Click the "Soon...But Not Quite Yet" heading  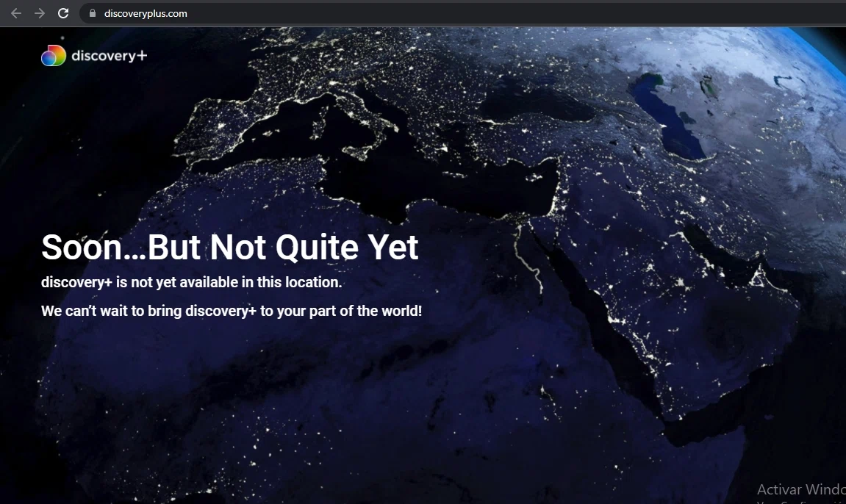(x=230, y=248)
